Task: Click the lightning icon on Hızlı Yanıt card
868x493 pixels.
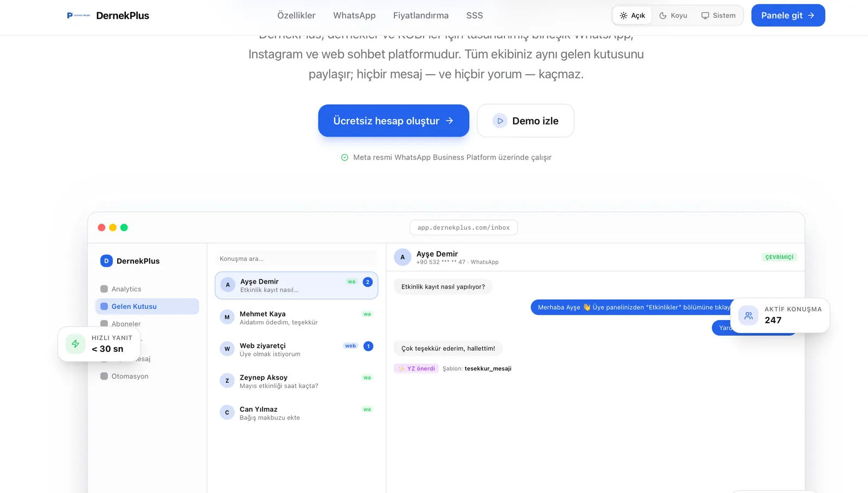Action: (x=75, y=344)
